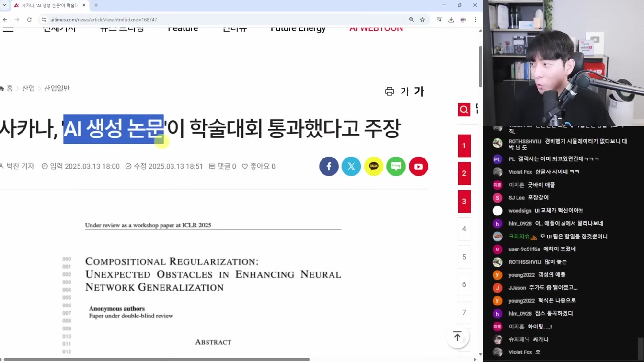This screenshot has height=362, width=644.
Task: Open Feature menu section
Action: 183,29
